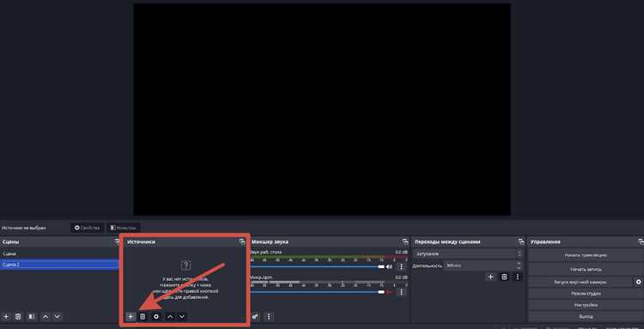Click the Выход exit button
Viewport: 644px width, 329px height.
point(586,317)
